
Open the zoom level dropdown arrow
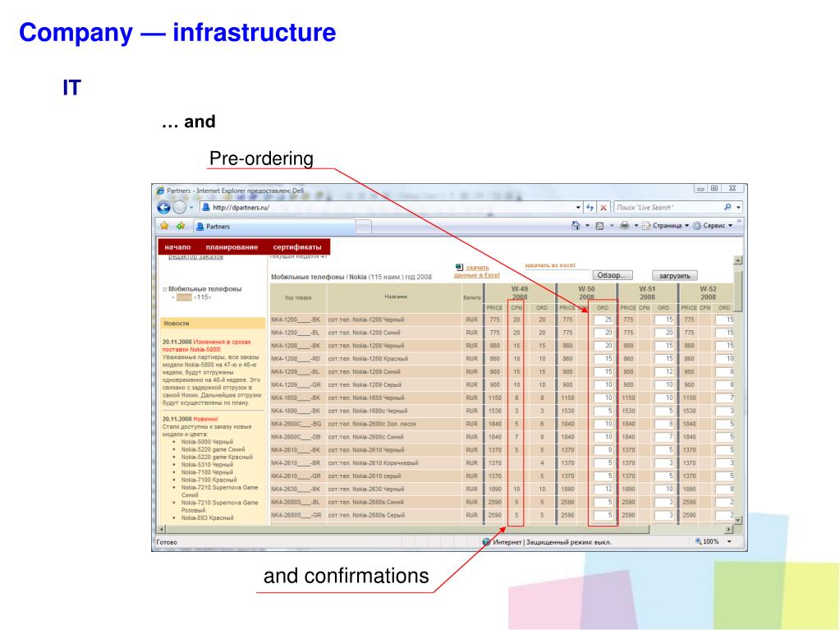tap(729, 541)
